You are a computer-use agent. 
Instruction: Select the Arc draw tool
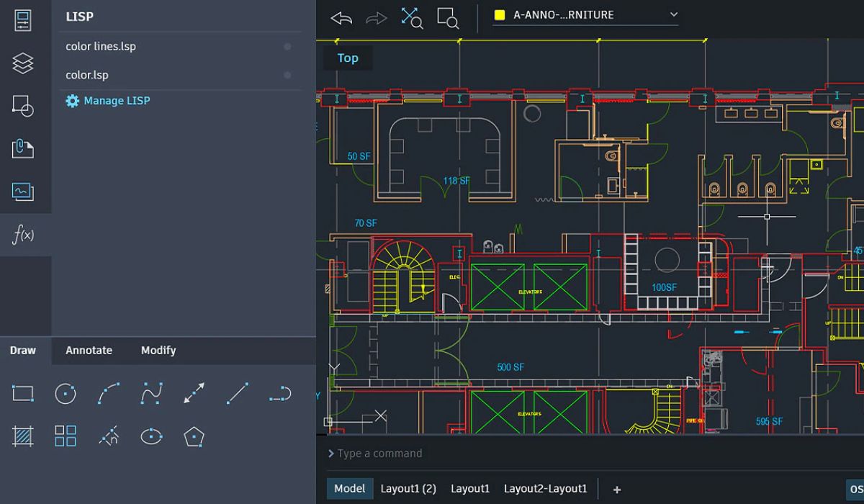point(109,393)
